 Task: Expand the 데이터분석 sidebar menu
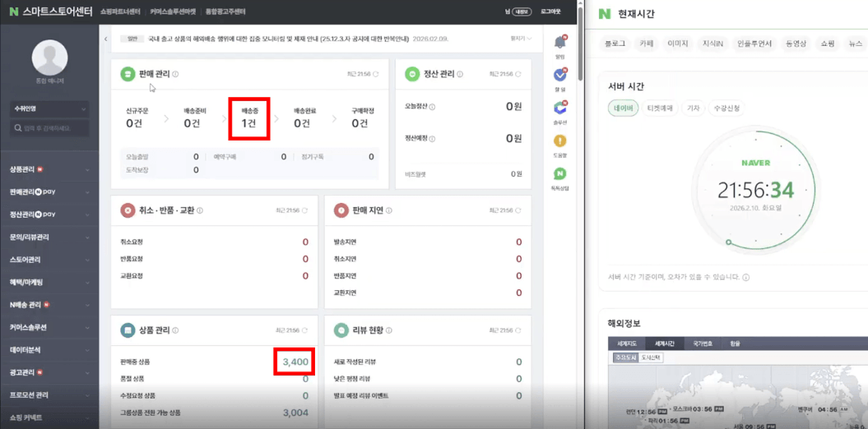click(x=49, y=350)
